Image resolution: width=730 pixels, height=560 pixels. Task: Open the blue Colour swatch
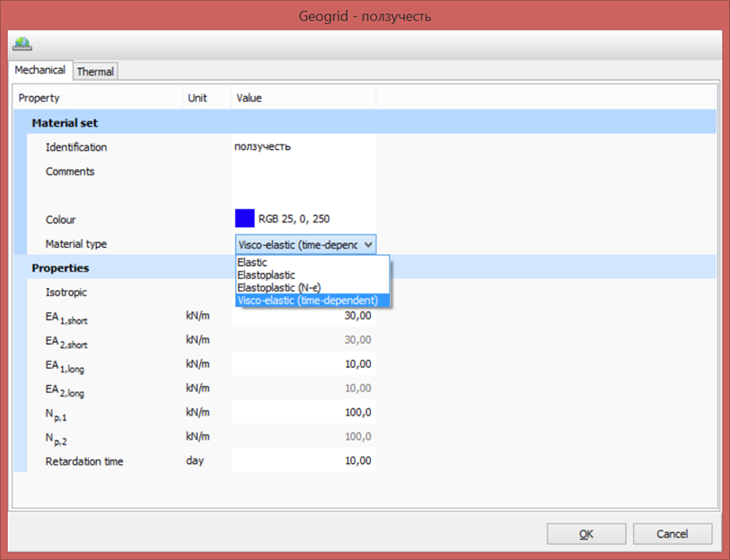pos(244,219)
